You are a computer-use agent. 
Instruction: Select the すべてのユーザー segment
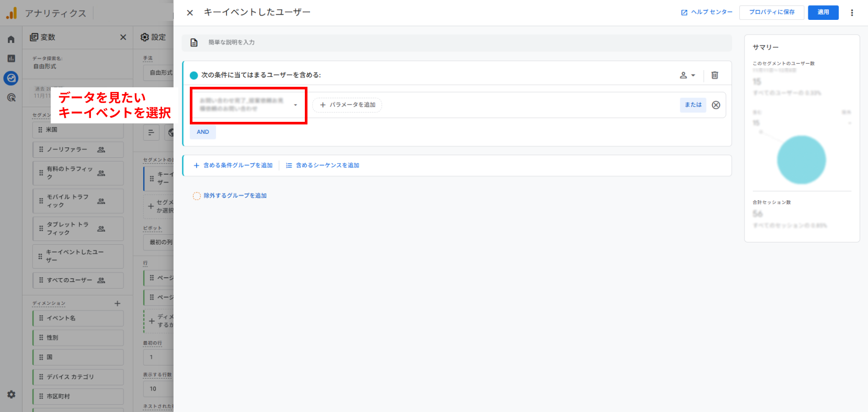tap(78, 280)
